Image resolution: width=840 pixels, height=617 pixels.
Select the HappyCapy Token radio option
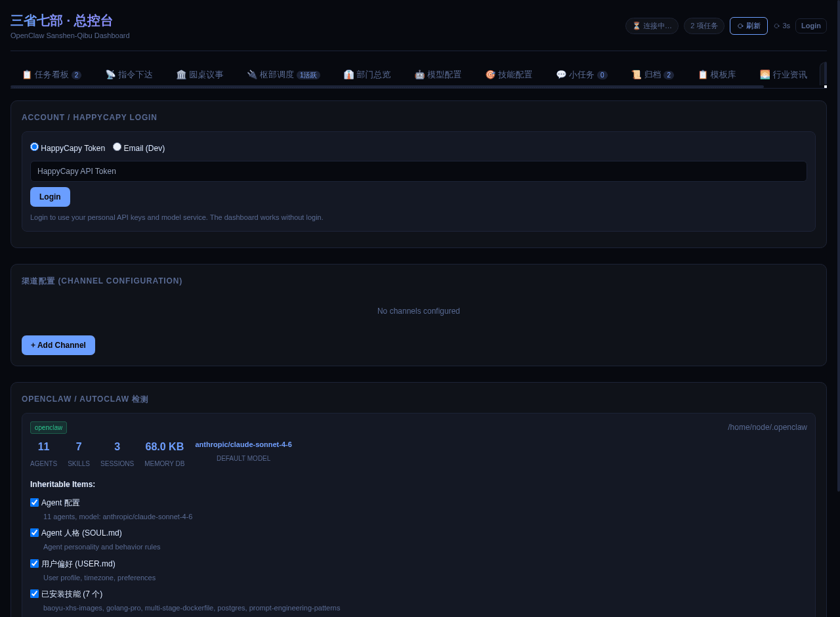click(x=35, y=147)
